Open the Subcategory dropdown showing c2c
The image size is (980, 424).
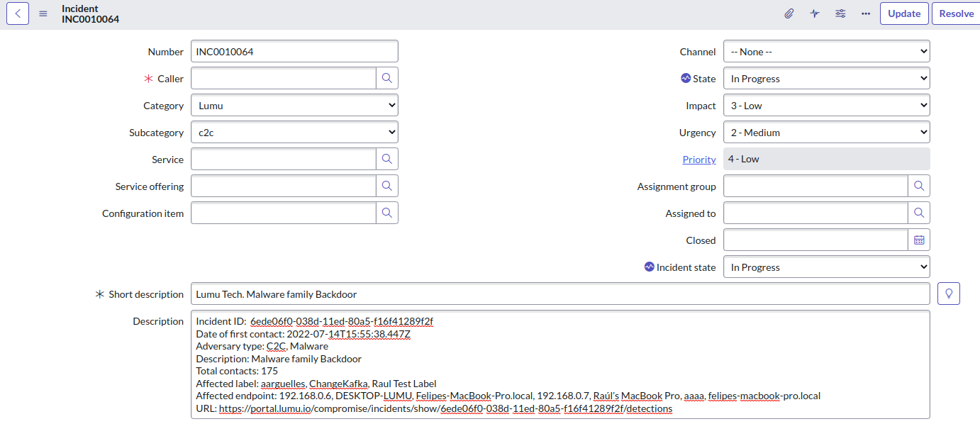tap(294, 133)
